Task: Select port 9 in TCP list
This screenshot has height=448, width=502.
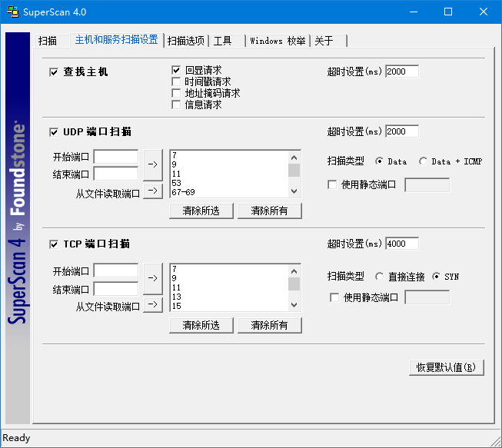Action: click(229, 278)
